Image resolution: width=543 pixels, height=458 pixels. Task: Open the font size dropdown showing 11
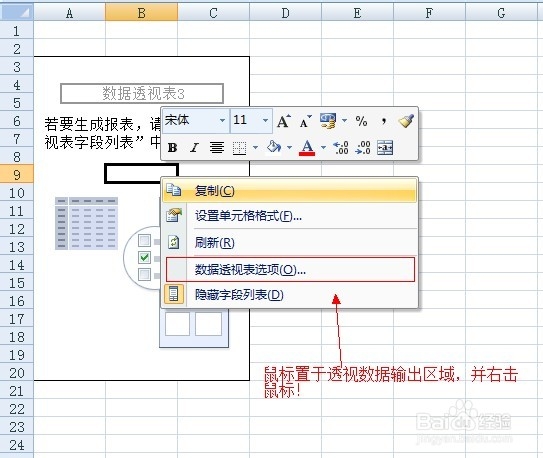point(265,121)
